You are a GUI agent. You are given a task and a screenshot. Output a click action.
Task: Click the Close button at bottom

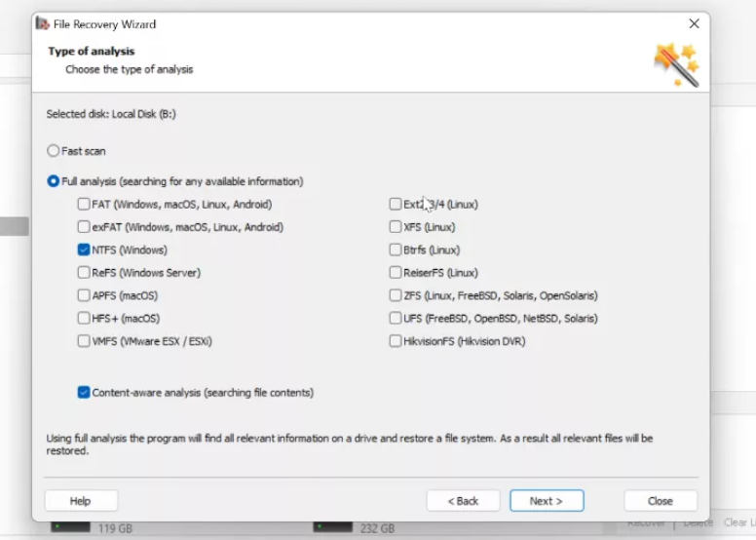click(x=661, y=501)
